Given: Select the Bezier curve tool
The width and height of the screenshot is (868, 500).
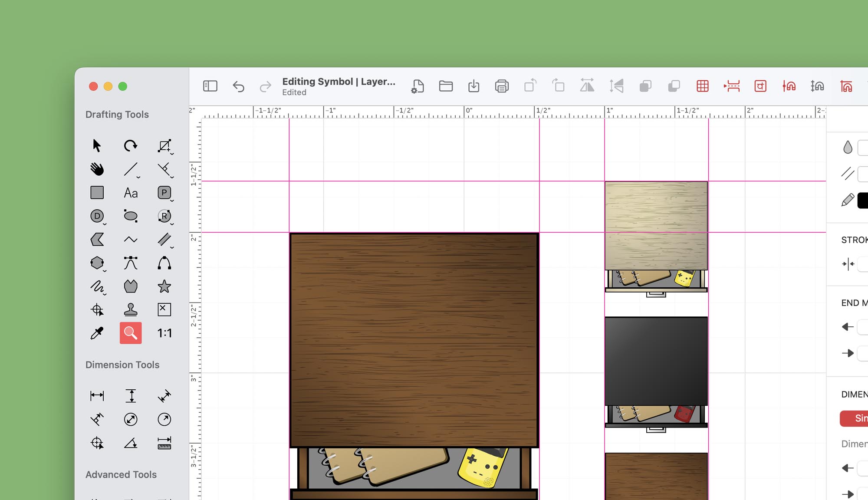Looking at the screenshot, I should pyautogui.click(x=130, y=263).
